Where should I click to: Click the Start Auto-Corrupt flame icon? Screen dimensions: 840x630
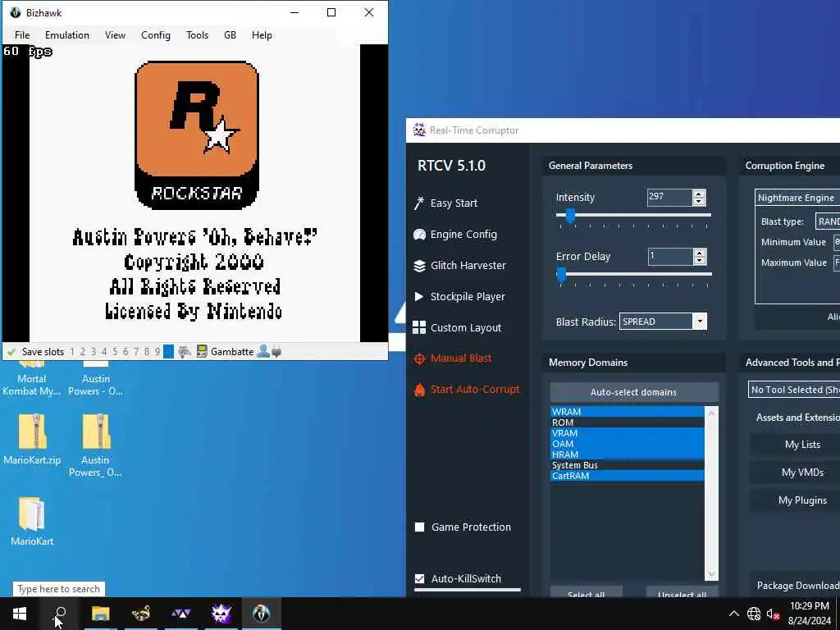pos(419,390)
